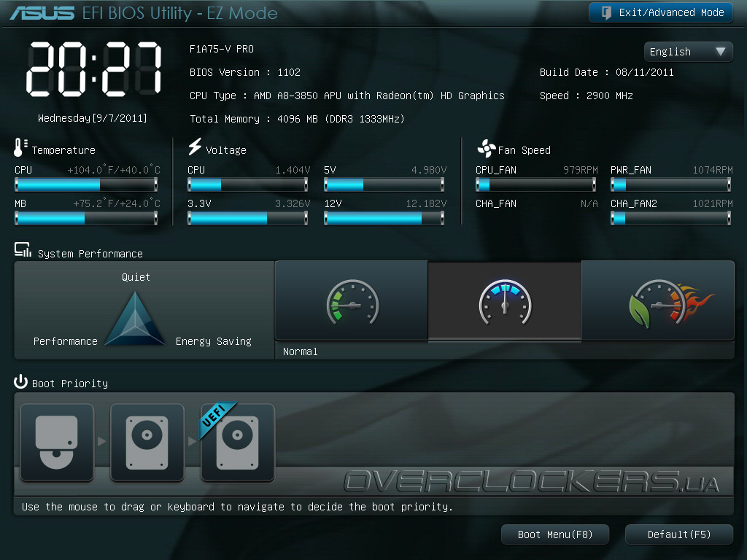Image resolution: width=747 pixels, height=560 pixels.
Task: Click the MB temperature bar
Action: tap(86, 218)
